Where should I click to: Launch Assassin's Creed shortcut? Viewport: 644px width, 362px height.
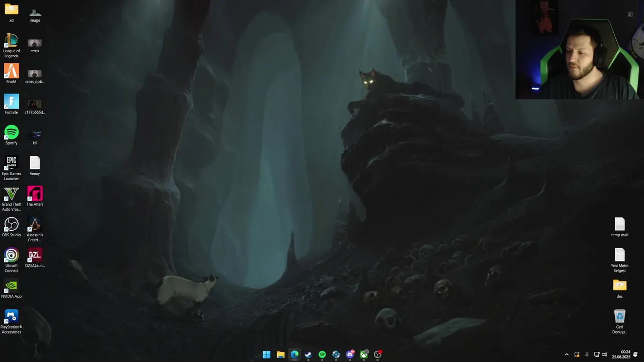[x=35, y=230]
